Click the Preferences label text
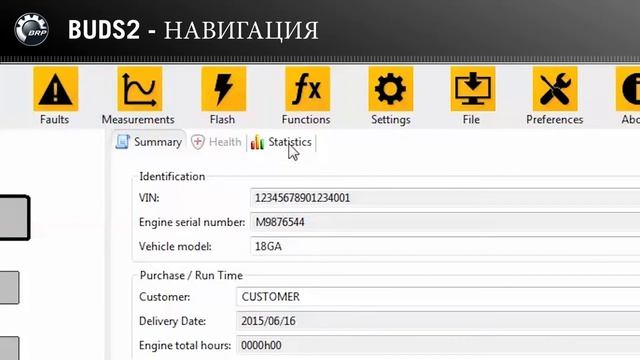This screenshot has width=640, height=360. pyautogui.click(x=554, y=120)
